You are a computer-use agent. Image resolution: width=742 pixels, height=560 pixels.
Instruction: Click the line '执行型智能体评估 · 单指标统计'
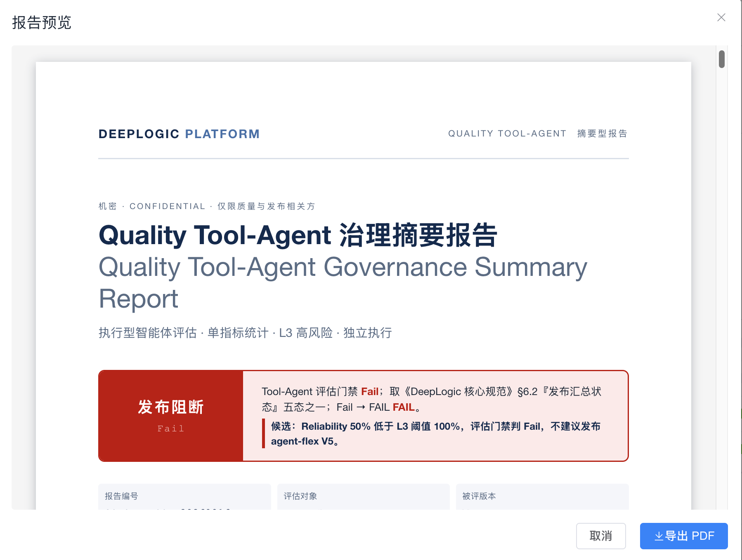click(246, 333)
